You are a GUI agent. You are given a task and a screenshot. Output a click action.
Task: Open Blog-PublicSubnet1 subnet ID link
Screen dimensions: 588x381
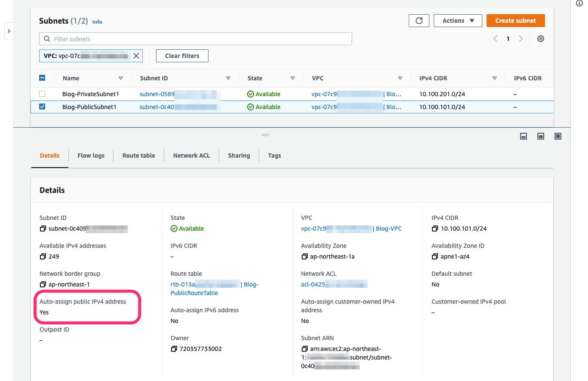180,107
